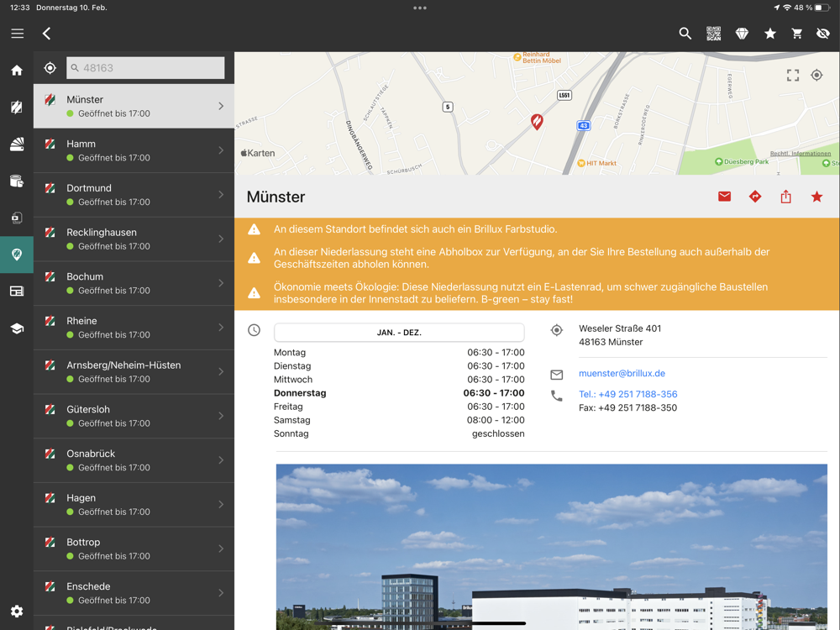
Task: Tap Düesberg Park on map
Action: (x=742, y=162)
